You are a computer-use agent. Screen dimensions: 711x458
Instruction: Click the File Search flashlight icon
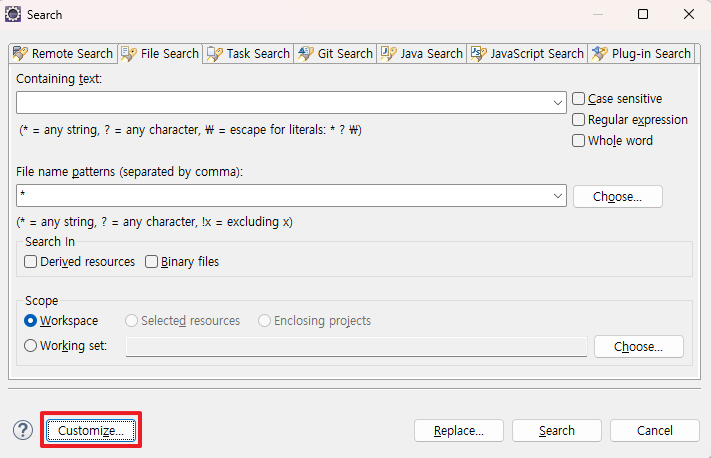pos(129,54)
